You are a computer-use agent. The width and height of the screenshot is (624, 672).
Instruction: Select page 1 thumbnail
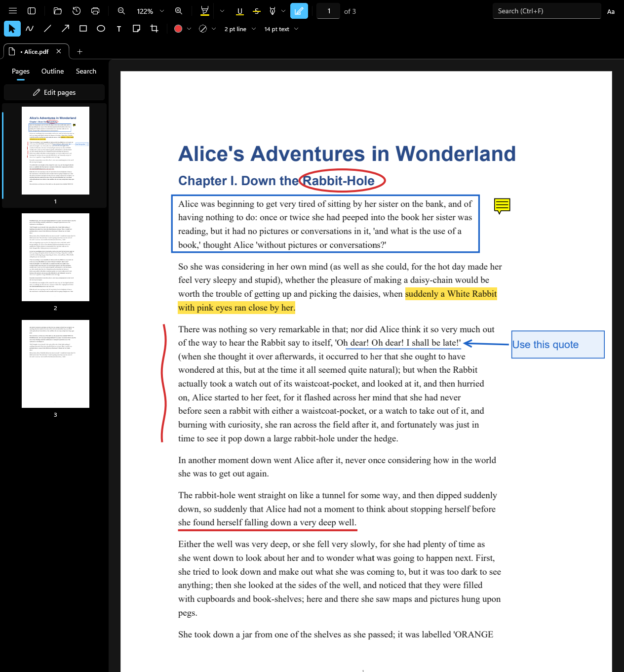coord(55,151)
